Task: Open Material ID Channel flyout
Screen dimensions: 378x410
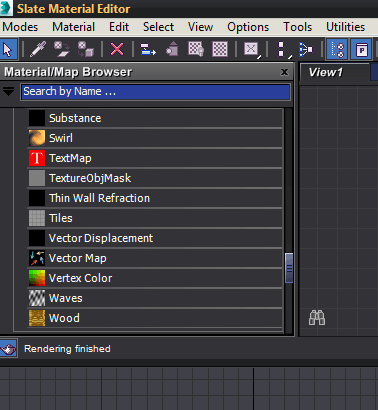Action: (252, 49)
